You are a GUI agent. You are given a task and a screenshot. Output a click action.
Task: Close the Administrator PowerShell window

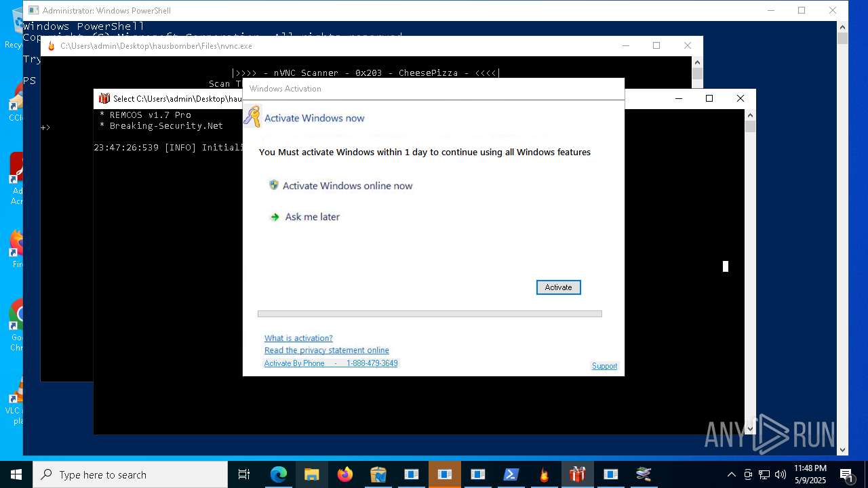pos(833,10)
